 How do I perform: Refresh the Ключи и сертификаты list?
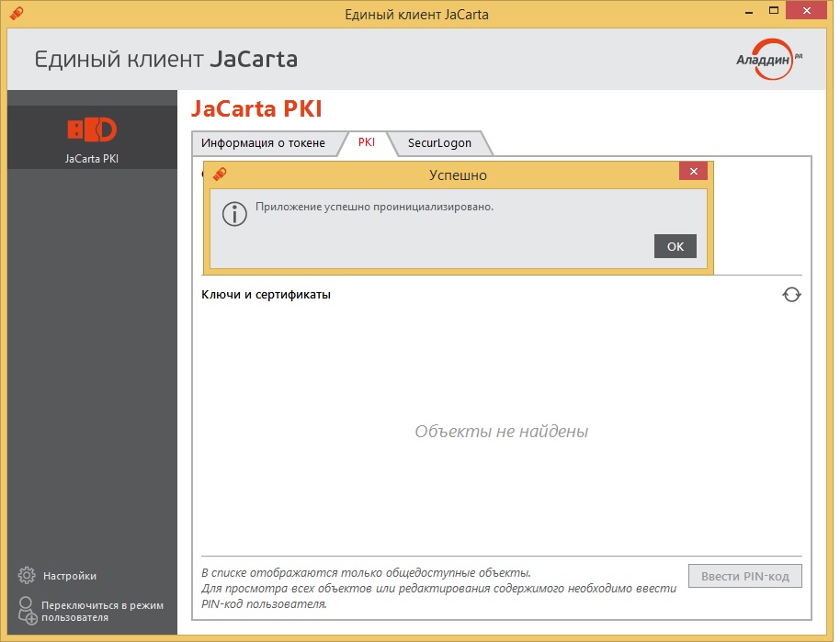click(x=791, y=295)
